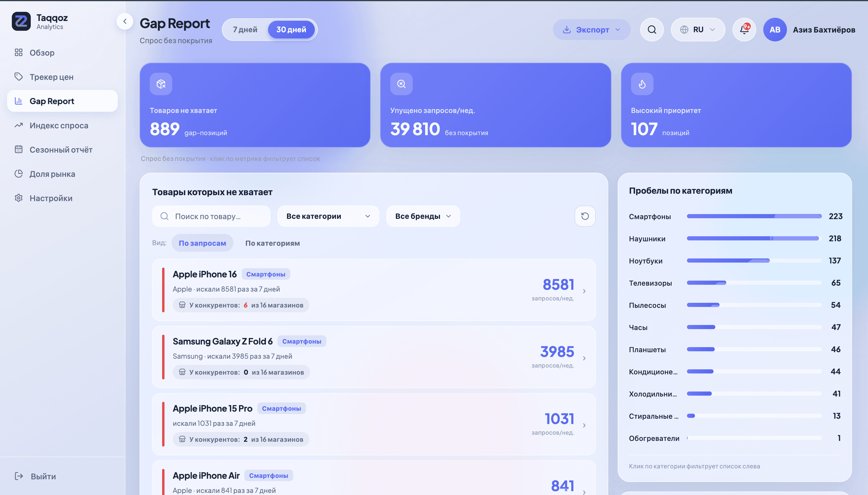Screen dimensions: 868x495
Task: Click the Доля рынка pie chart icon
Action: click(x=19, y=174)
